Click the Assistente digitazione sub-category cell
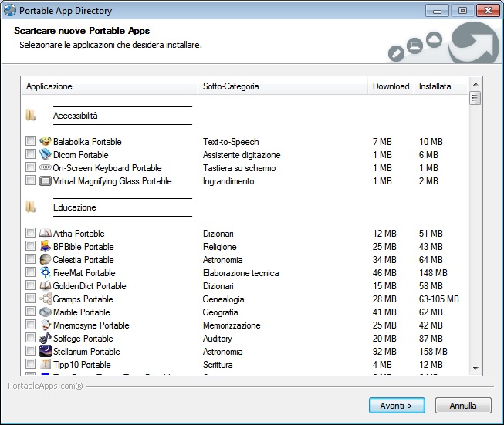This screenshot has width=504, height=425. click(242, 155)
